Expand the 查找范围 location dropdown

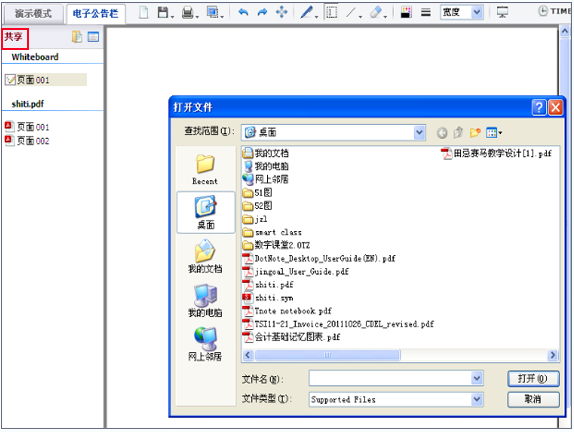[419, 133]
